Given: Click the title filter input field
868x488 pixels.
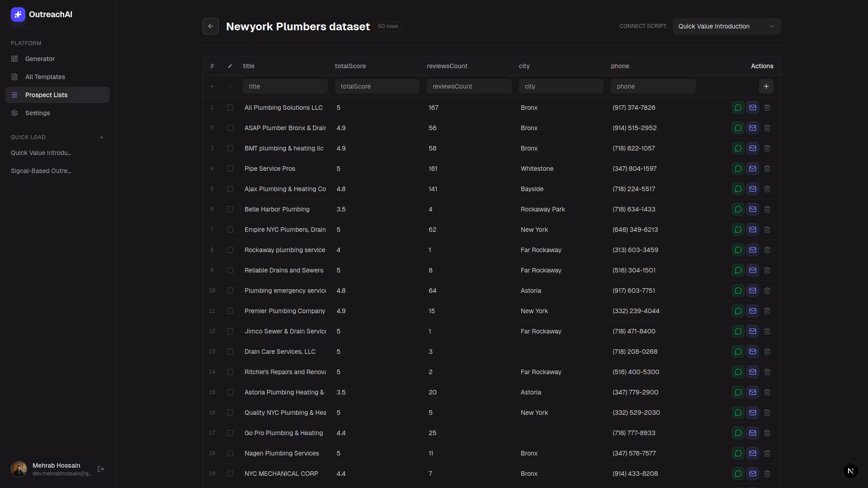Looking at the screenshot, I should [285, 86].
